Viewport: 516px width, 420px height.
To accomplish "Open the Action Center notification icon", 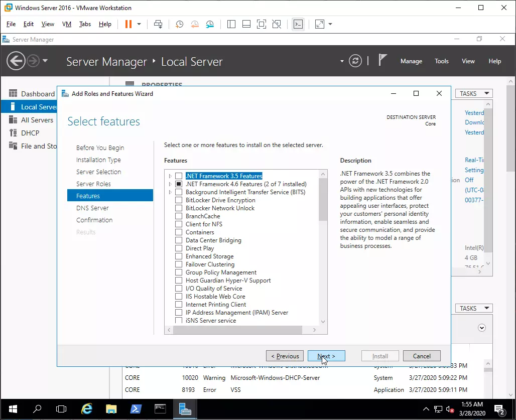I will [499, 409].
